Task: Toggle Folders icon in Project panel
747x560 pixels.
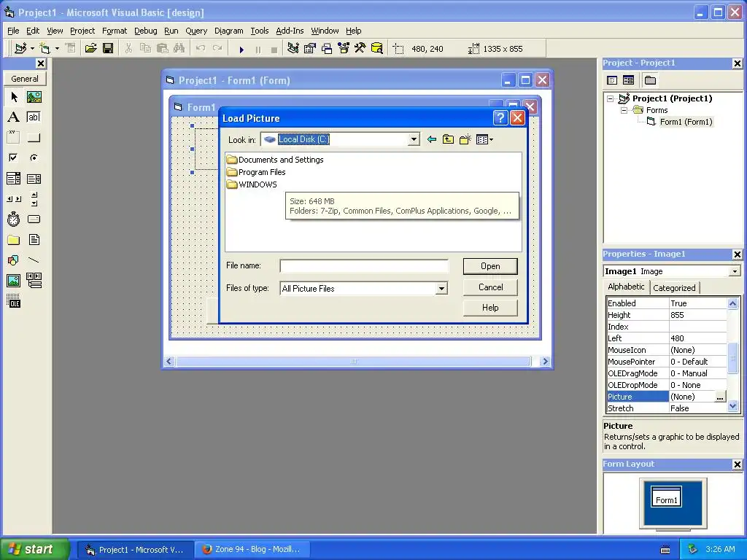Action: click(650, 80)
